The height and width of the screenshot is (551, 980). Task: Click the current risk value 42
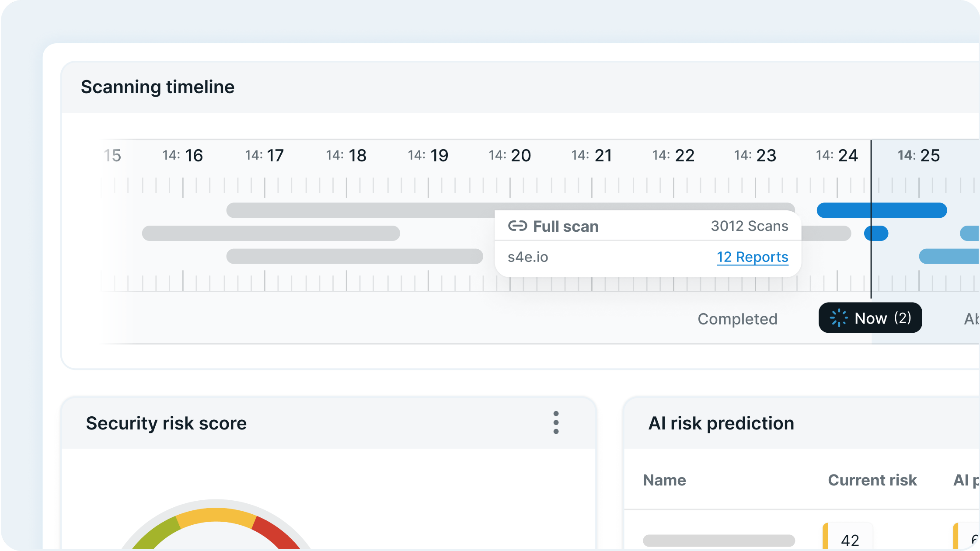pos(850,540)
